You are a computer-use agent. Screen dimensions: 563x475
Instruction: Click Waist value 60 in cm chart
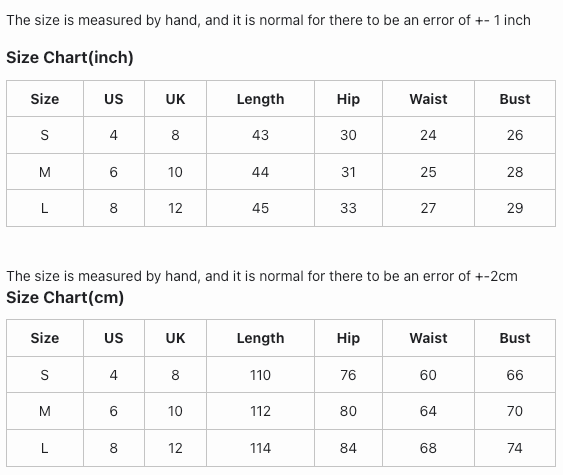pos(428,375)
